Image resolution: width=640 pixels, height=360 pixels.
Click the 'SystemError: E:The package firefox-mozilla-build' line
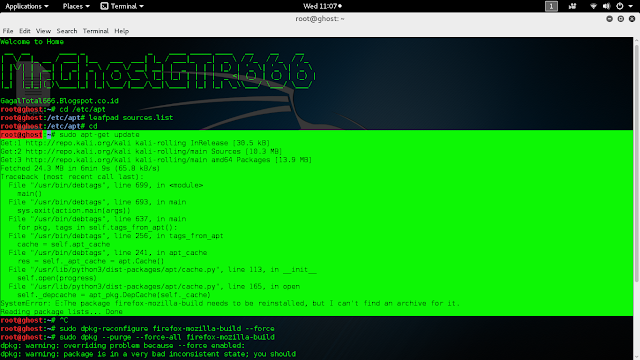[230, 303]
